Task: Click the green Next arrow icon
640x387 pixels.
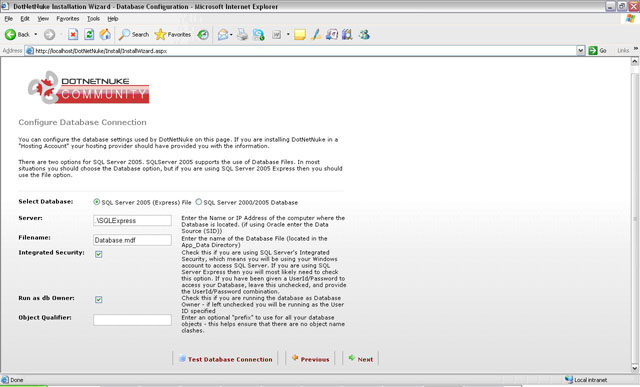Action: click(x=352, y=358)
